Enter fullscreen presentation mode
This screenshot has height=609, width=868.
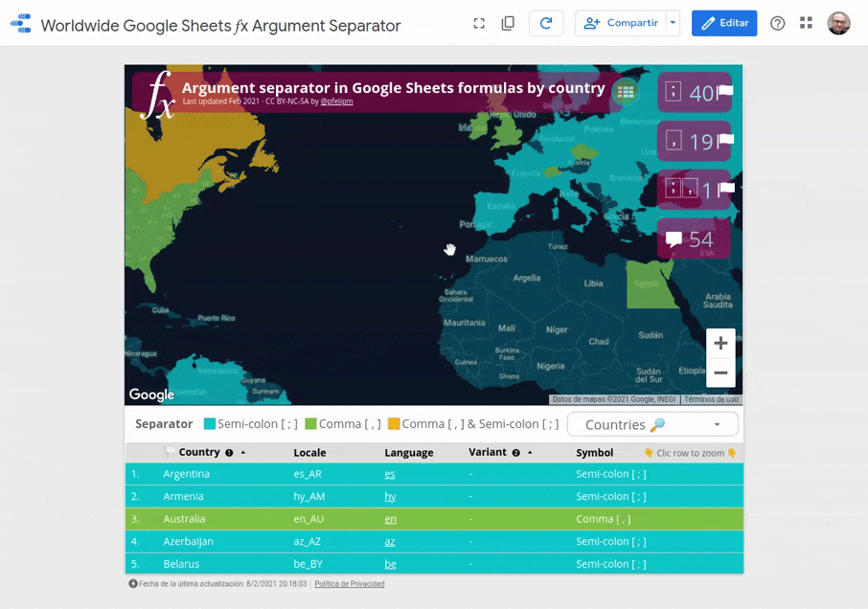tap(479, 23)
